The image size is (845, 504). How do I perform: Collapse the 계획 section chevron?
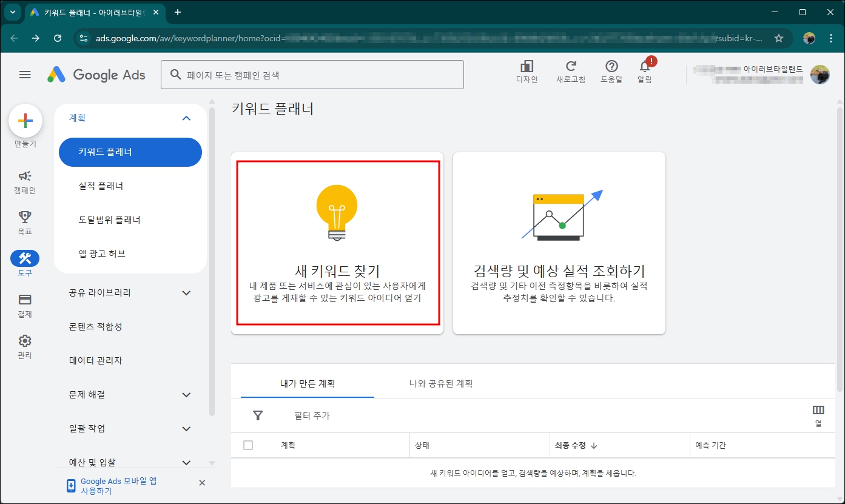pos(188,118)
